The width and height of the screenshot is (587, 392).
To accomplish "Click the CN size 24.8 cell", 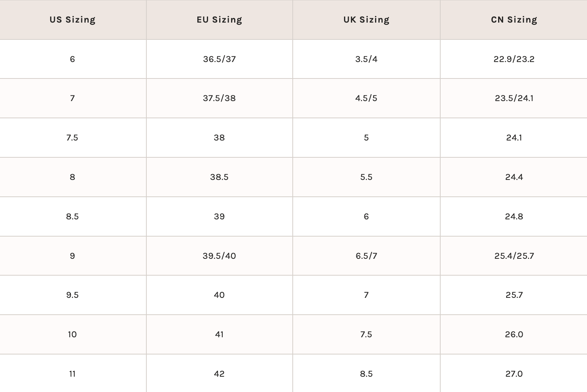I will click(x=514, y=217).
